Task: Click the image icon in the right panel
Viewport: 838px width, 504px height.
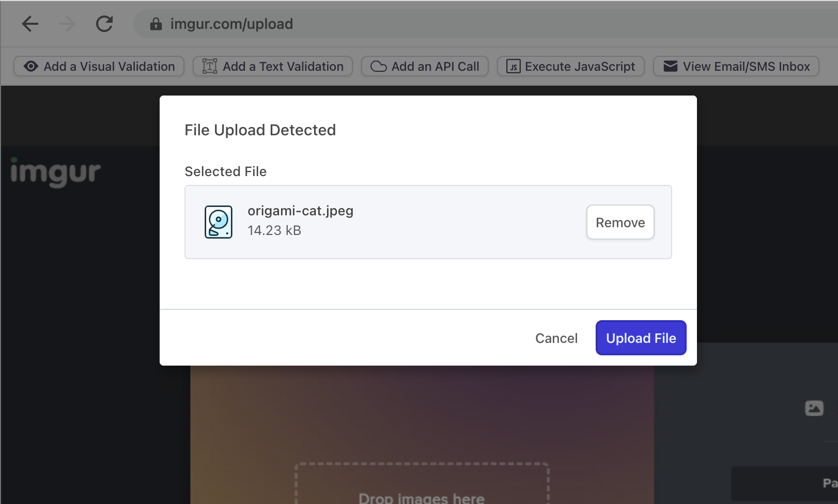Action: (814, 408)
